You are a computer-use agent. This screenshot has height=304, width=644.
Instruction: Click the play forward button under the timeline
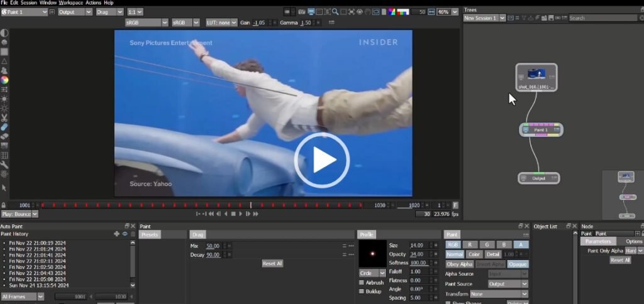click(241, 214)
